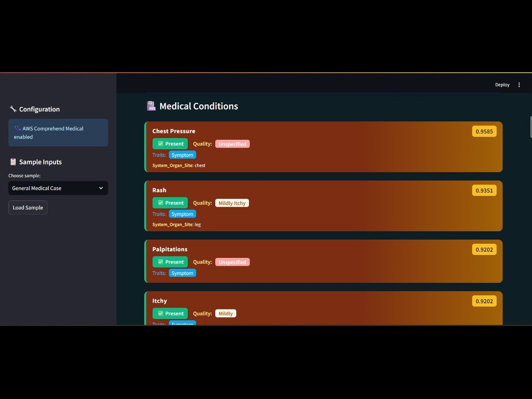Click the Palpitations 0.9202 score badge
The width and height of the screenshot is (532, 399).
[484, 250]
